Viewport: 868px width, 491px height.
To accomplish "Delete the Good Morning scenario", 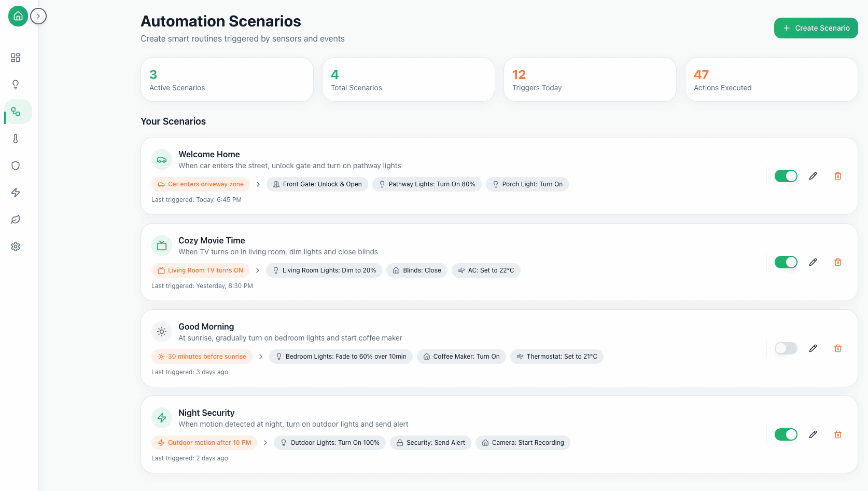I will point(838,348).
